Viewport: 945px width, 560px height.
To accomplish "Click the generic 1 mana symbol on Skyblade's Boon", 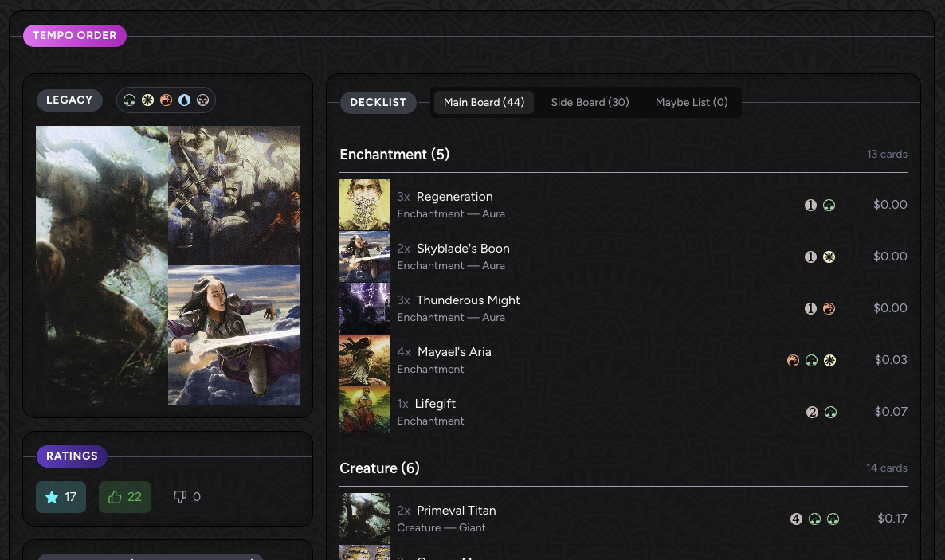I will pyautogui.click(x=810, y=257).
